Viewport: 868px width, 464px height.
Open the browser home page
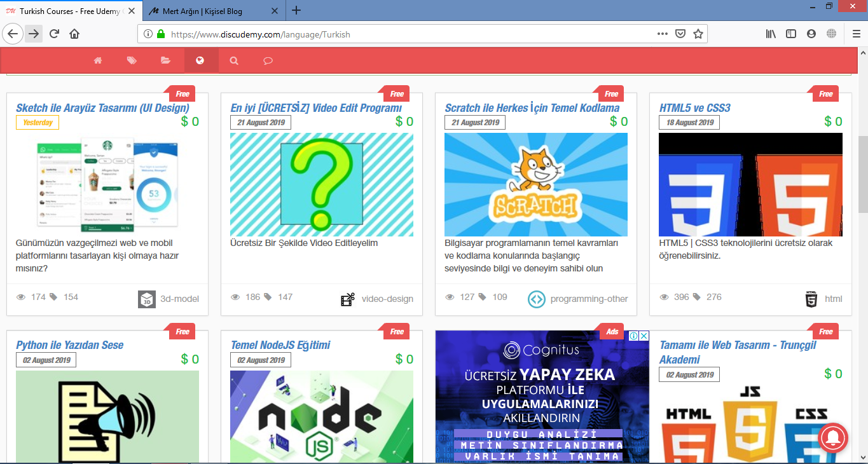pos(74,34)
